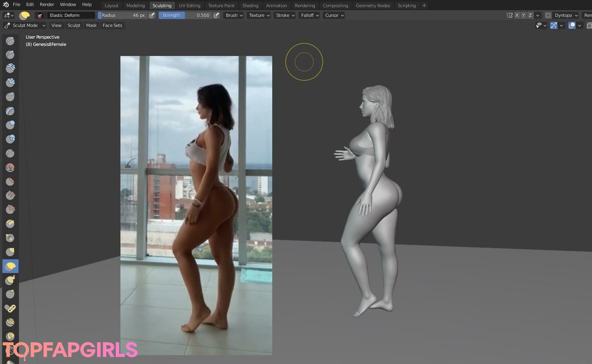Toggle pressure sensitivity for Strength
The height and width of the screenshot is (364, 592).
[217, 15]
